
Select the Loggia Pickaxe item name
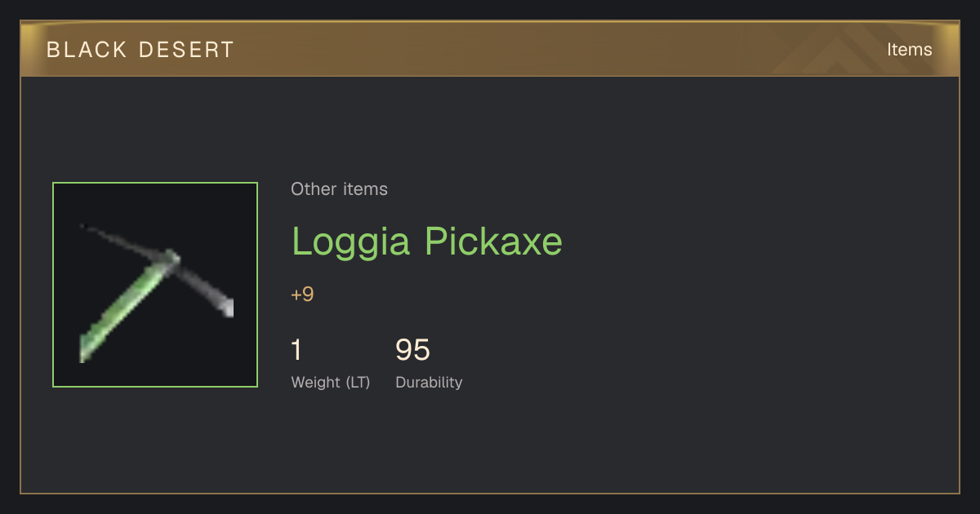(x=427, y=241)
